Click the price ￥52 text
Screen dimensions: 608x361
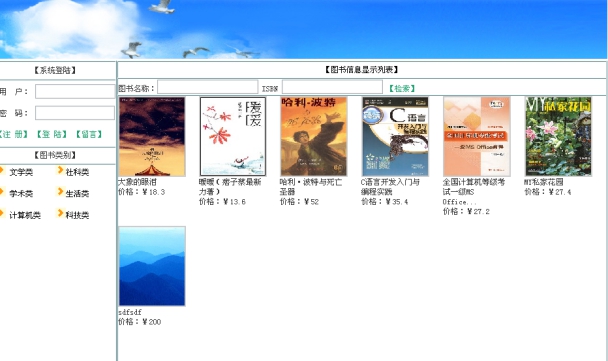click(x=299, y=202)
